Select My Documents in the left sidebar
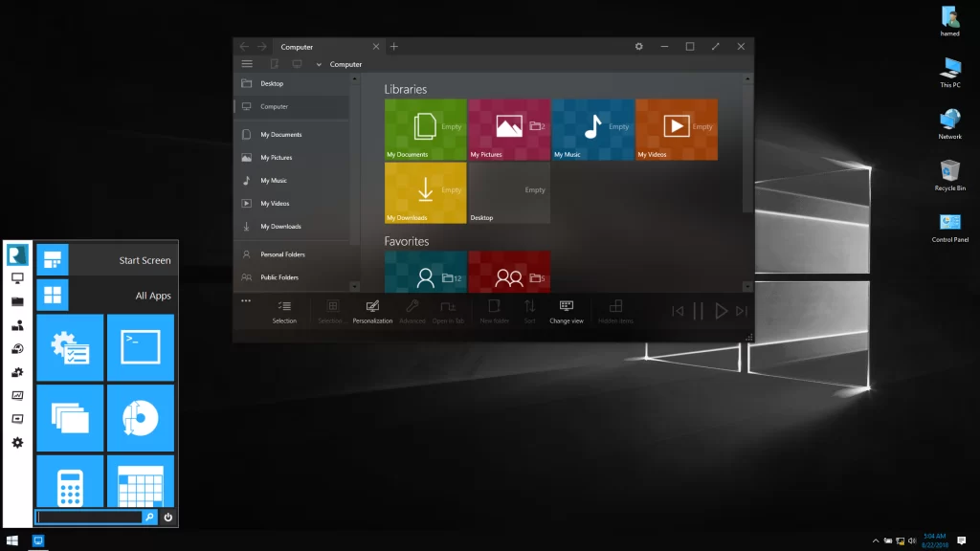This screenshot has width=980, height=551. [x=280, y=135]
